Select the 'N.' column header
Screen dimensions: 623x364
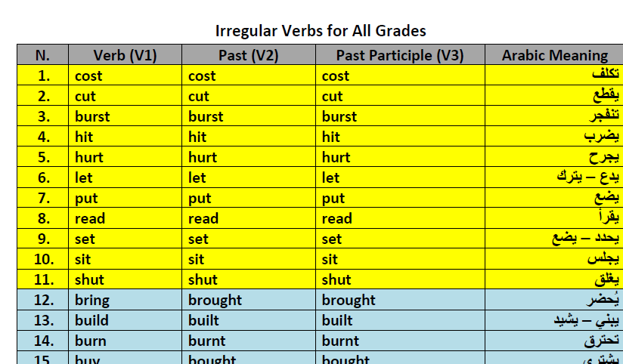pyautogui.click(x=42, y=55)
